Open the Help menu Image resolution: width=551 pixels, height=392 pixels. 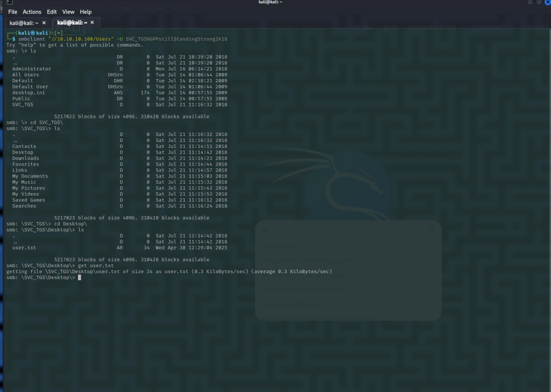pyautogui.click(x=86, y=12)
